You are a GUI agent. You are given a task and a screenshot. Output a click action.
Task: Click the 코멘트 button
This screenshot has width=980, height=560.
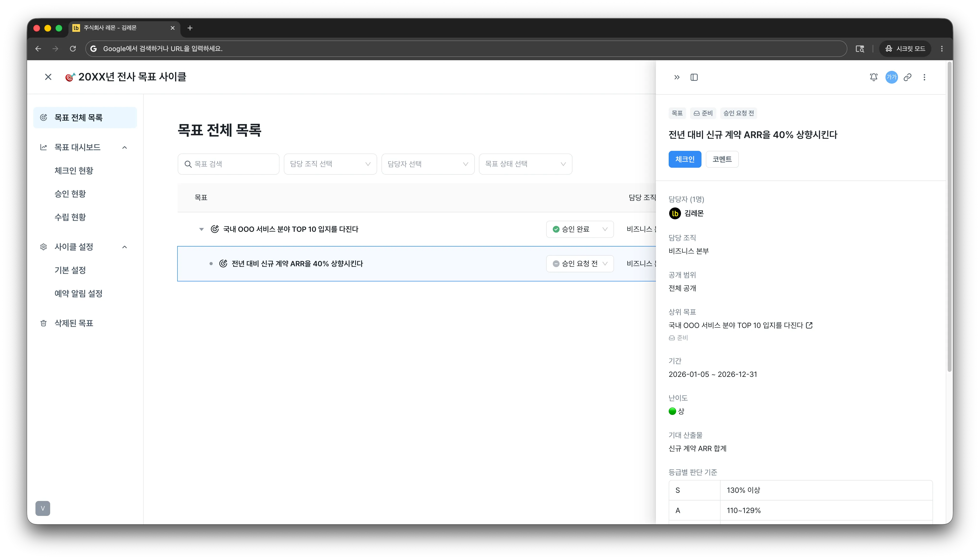coord(722,159)
